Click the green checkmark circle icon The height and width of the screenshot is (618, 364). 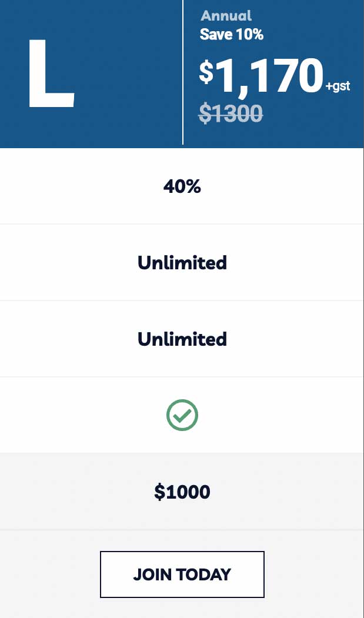click(182, 415)
